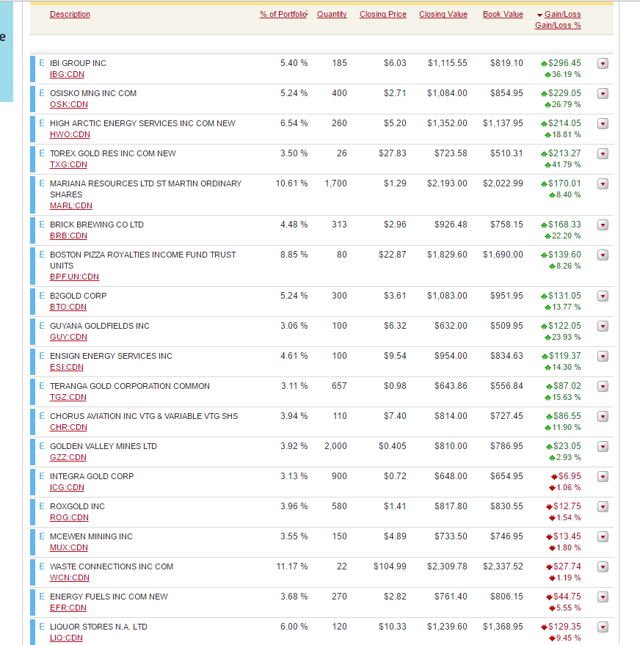Open the LIQ:CDN ticker link
The image size is (640, 645).
(66, 638)
